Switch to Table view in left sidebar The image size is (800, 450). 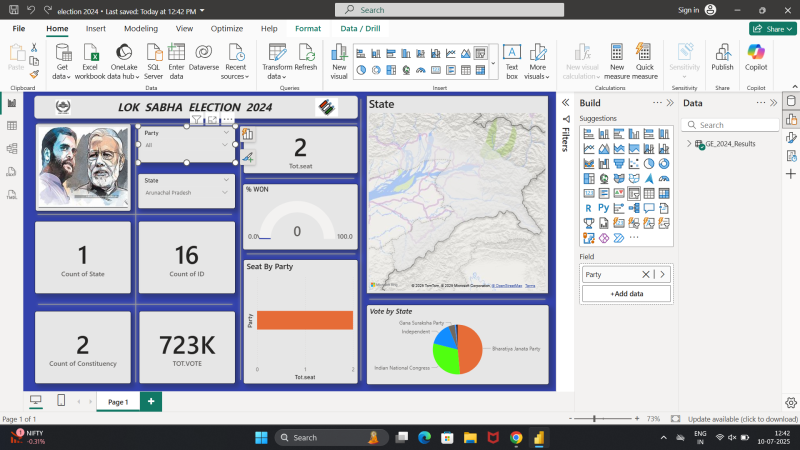(x=12, y=126)
